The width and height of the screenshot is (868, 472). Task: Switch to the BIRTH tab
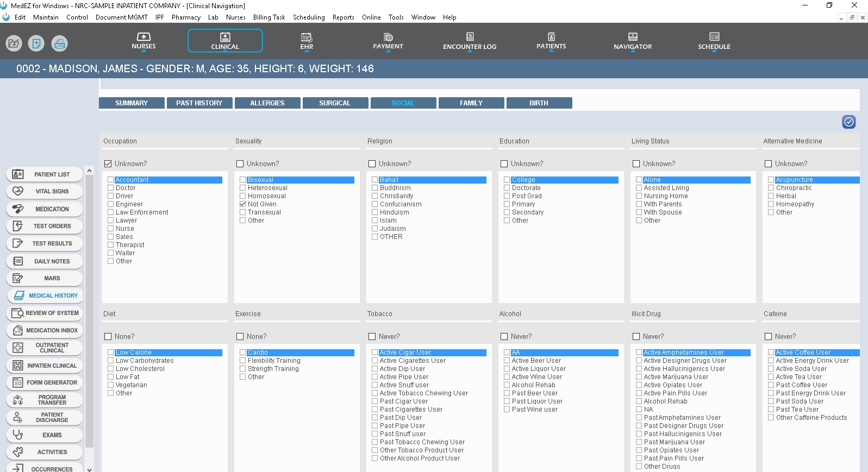539,103
